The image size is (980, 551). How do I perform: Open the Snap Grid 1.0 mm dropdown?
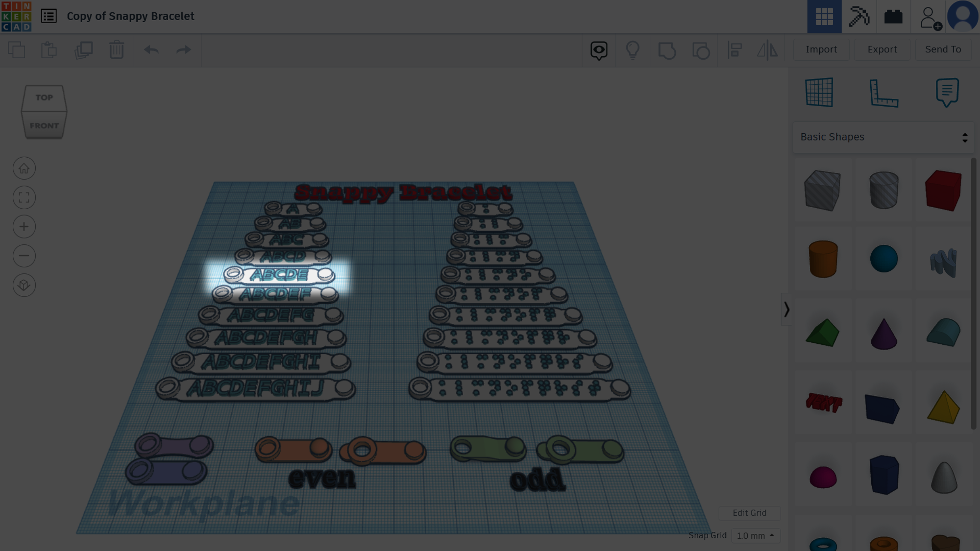coord(756,535)
